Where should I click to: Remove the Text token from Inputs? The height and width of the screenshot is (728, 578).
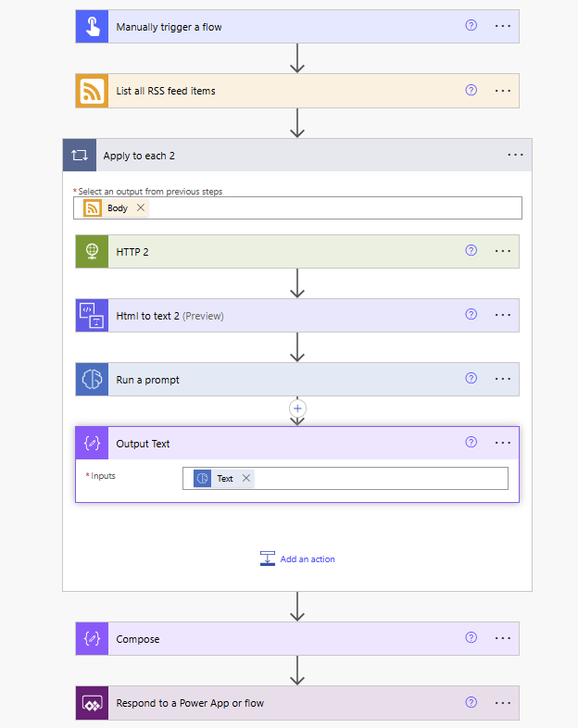click(246, 478)
